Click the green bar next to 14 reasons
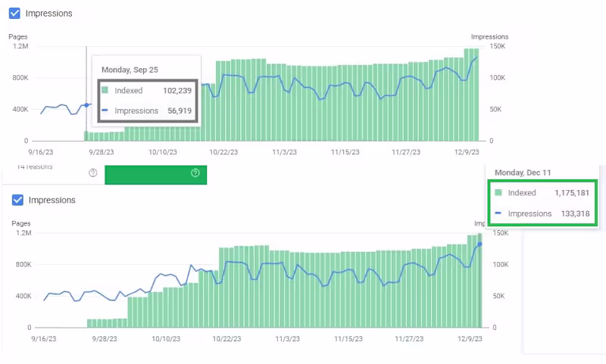The height and width of the screenshot is (364, 606). 155,173
